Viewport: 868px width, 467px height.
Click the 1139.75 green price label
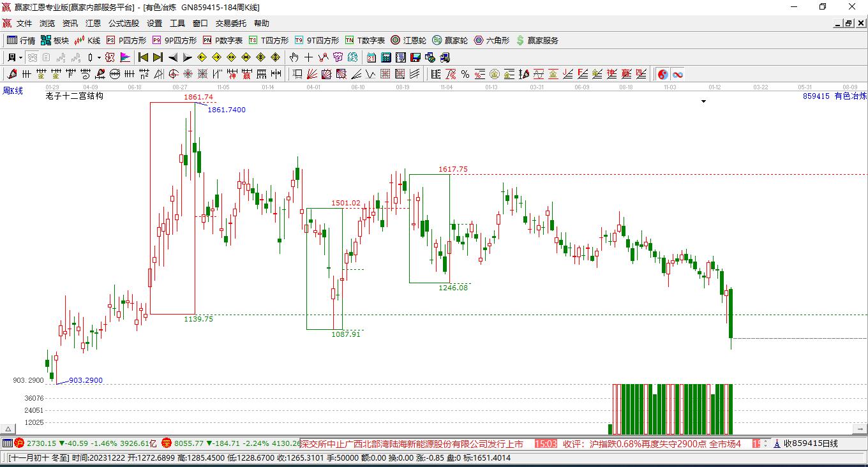point(198,319)
